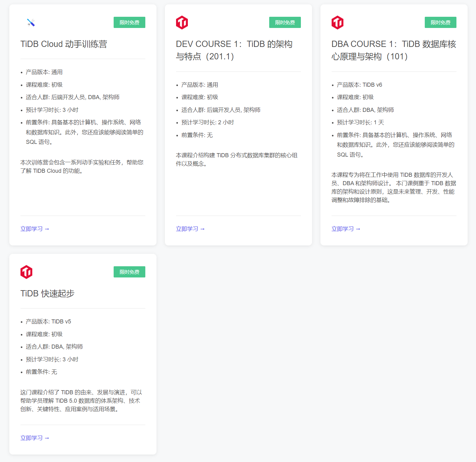Image resolution: width=476 pixels, height=462 pixels.
Task: Select the title TiDB Cloud 动手训练营
Action: pyautogui.click(x=64, y=44)
